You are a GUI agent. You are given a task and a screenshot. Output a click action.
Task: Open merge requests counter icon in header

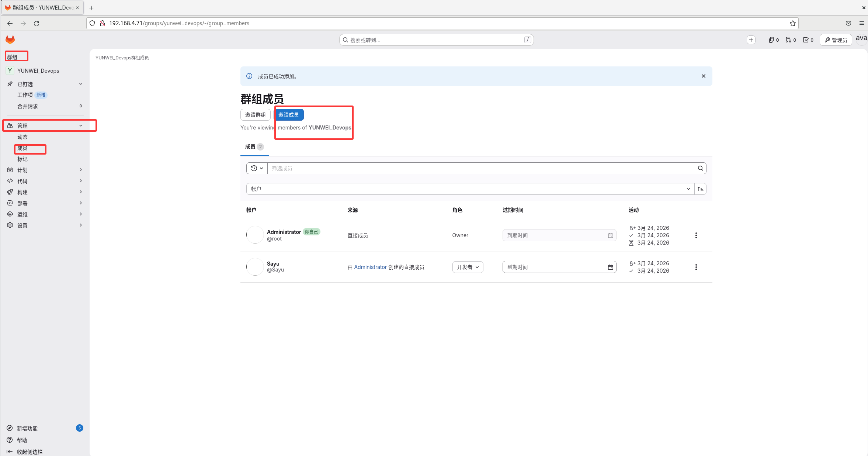point(791,40)
